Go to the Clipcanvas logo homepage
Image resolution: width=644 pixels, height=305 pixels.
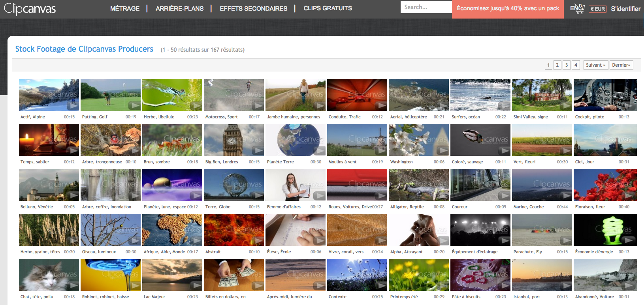(30, 9)
